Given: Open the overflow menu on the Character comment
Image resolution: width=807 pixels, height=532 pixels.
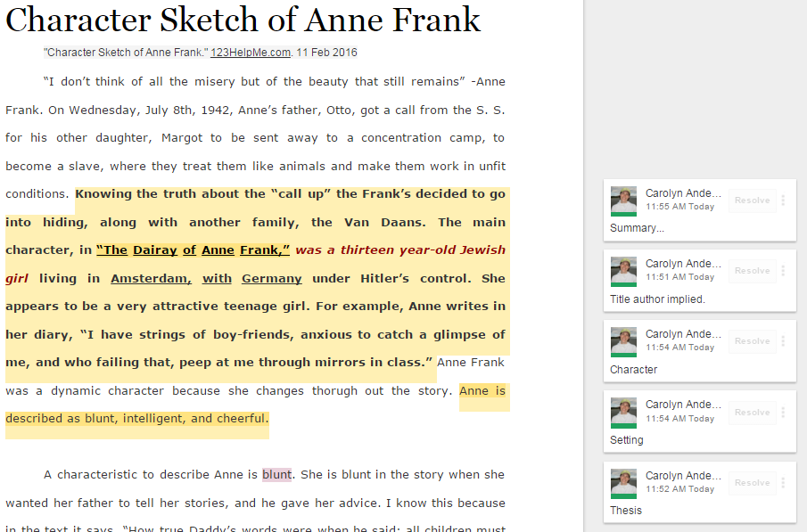Looking at the screenshot, I should (x=782, y=341).
